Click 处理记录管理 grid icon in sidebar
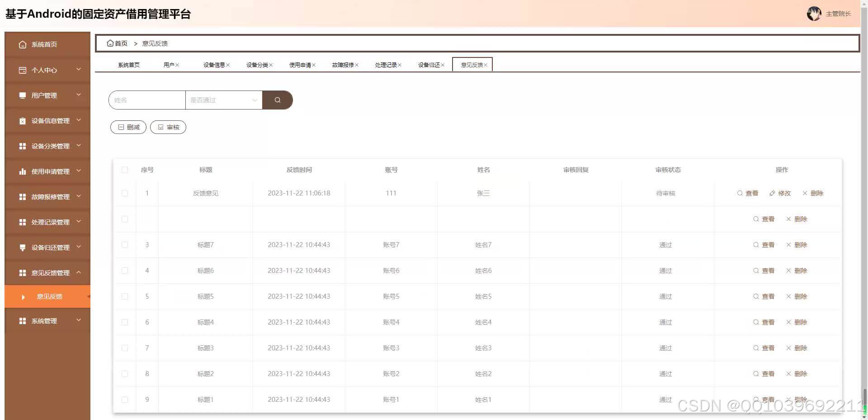 23,222
